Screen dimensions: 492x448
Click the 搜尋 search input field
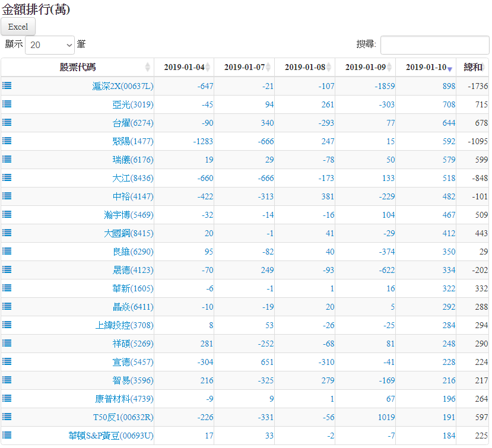coord(434,45)
